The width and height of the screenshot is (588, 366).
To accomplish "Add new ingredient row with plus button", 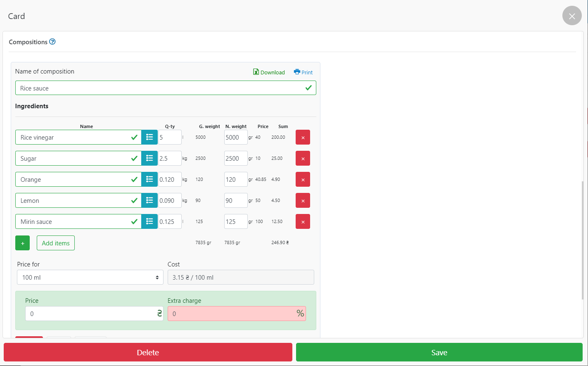I will pos(22,243).
